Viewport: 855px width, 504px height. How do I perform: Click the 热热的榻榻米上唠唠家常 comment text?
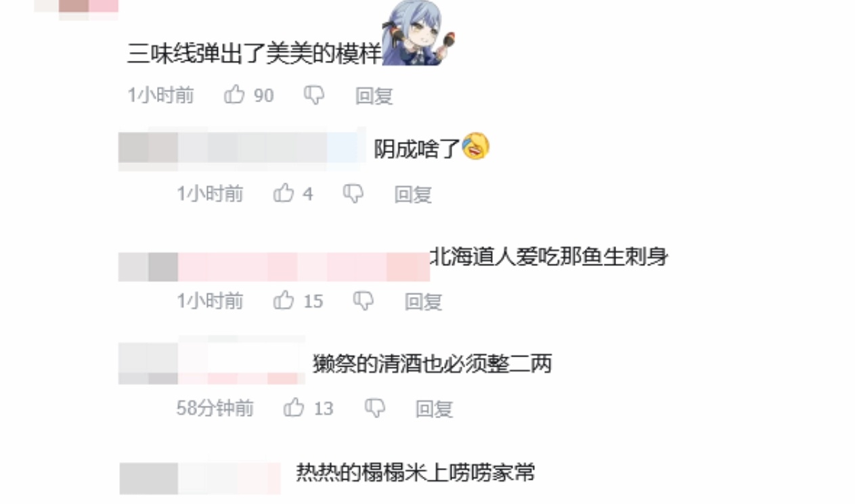416,472
